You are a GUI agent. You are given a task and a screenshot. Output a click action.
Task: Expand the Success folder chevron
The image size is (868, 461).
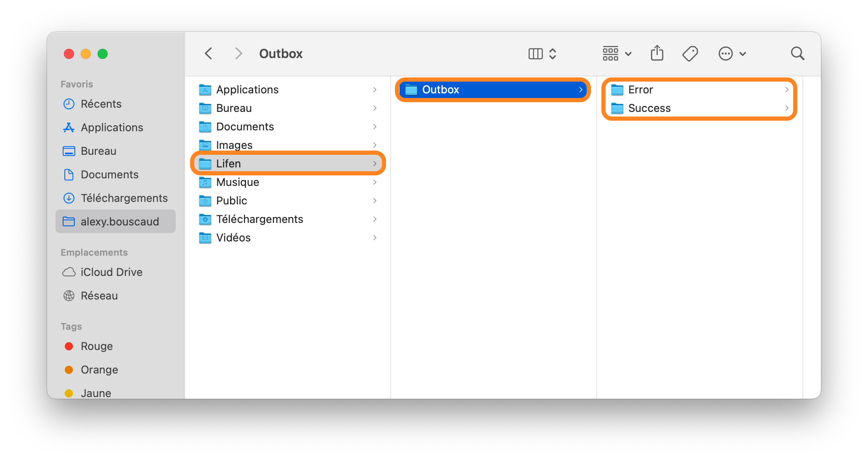[786, 108]
